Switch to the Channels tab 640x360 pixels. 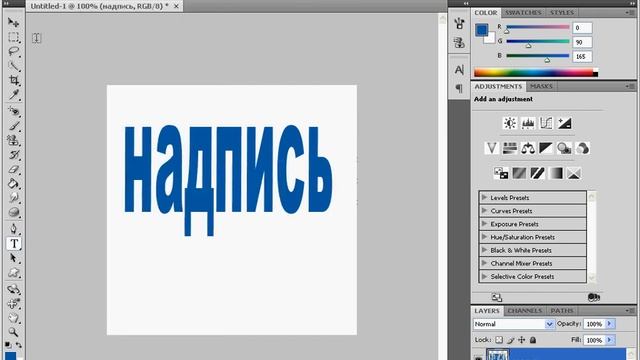click(x=524, y=311)
